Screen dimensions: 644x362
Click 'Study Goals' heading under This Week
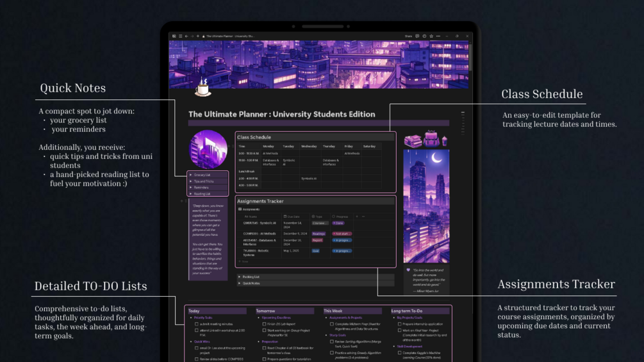[337, 335]
